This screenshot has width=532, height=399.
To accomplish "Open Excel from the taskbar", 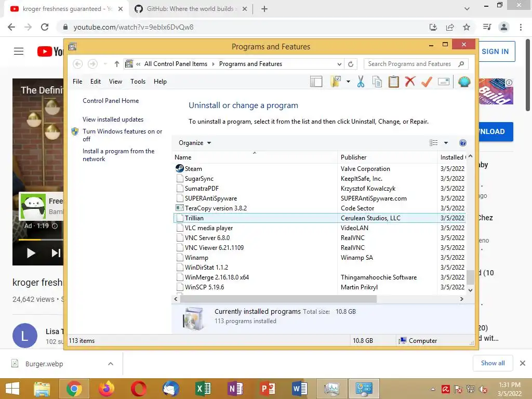I will click(203, 389).
